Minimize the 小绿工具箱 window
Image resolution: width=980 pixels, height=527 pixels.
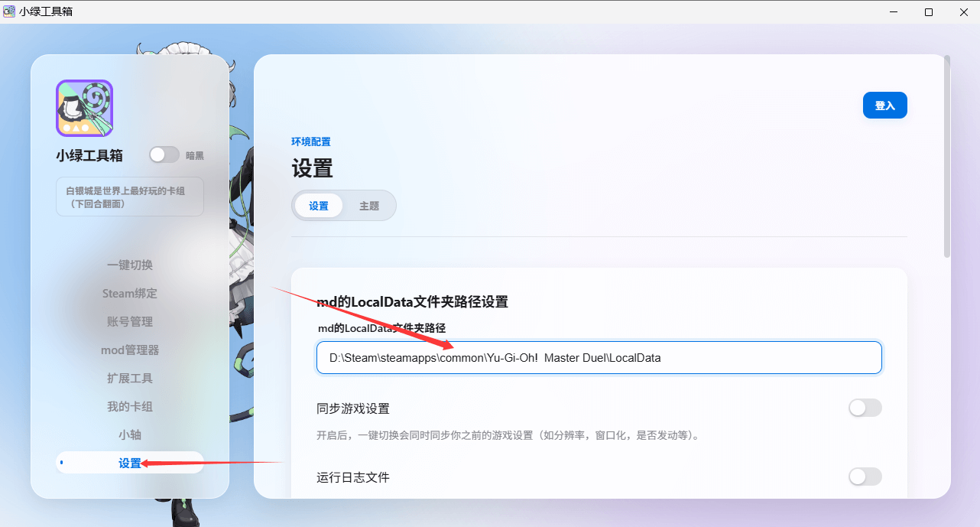(892, 11)
